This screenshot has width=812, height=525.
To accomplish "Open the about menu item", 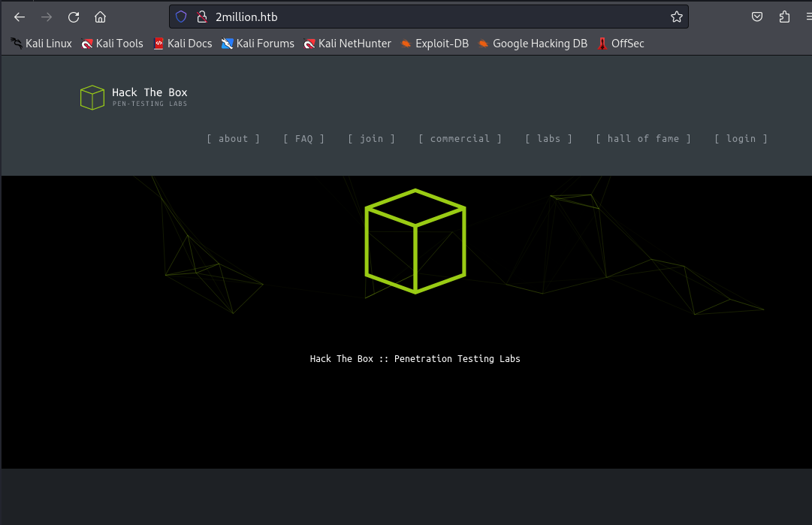I will (233, 139).
